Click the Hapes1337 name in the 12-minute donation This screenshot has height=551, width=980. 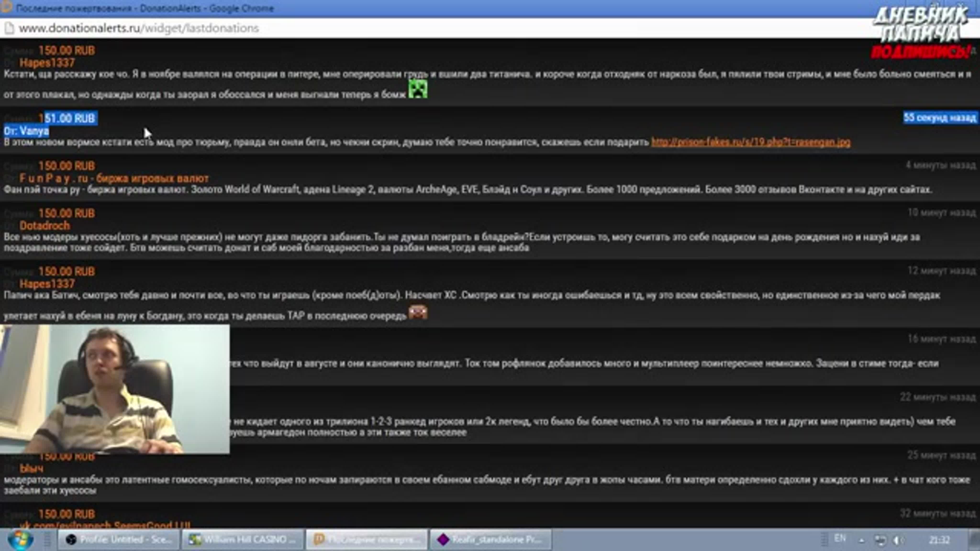(47, 284)
